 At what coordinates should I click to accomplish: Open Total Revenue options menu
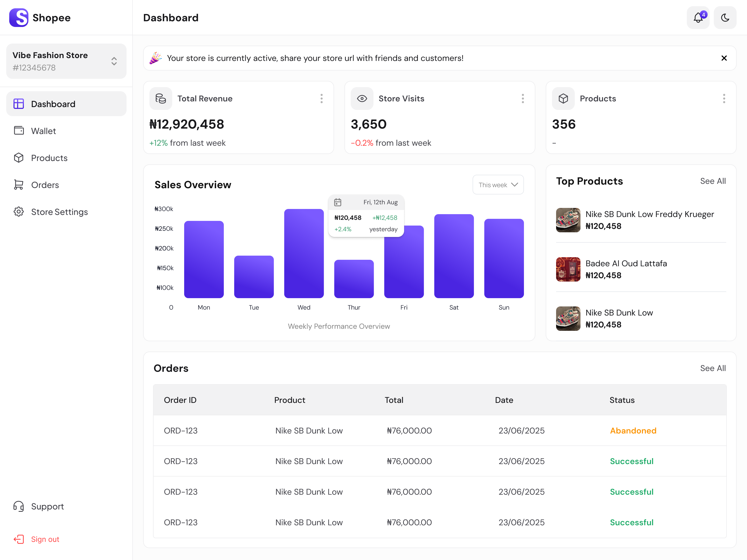tap(321, 98)
